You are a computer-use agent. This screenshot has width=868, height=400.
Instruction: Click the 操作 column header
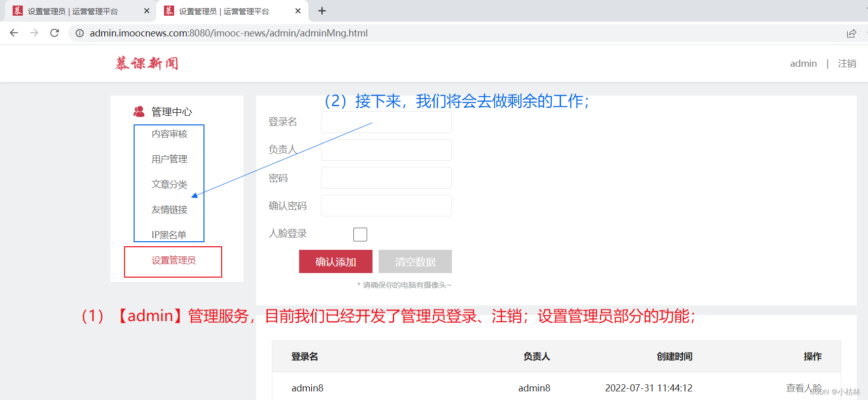pyautogui.click(x=813, y=357)
